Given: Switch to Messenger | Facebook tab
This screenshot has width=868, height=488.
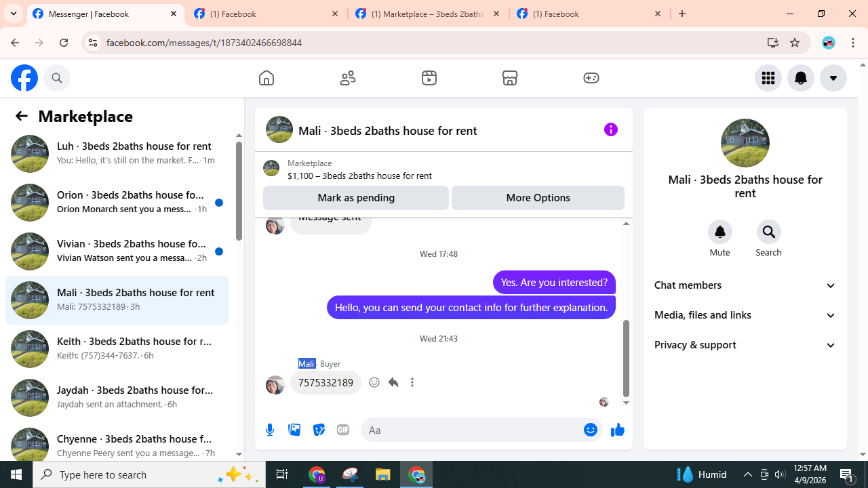Looking at the screenshot, I should coord(106,14).
